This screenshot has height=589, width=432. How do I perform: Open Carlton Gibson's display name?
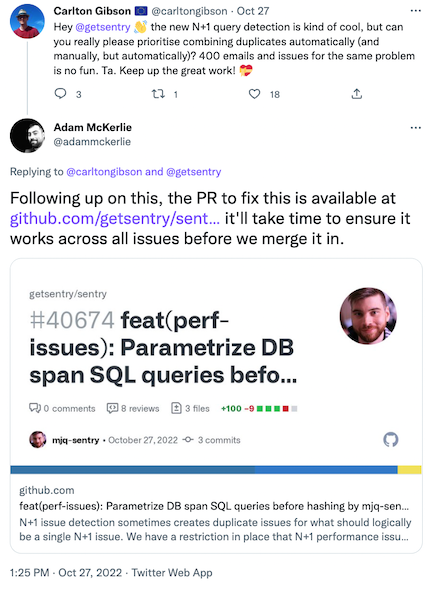92,11
